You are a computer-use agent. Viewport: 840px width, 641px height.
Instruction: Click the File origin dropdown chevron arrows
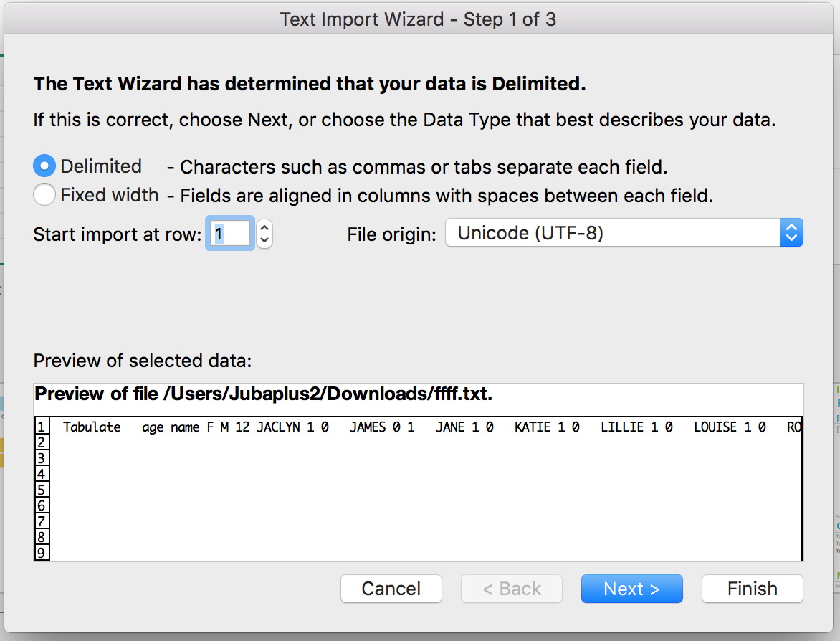coord(791,232)
